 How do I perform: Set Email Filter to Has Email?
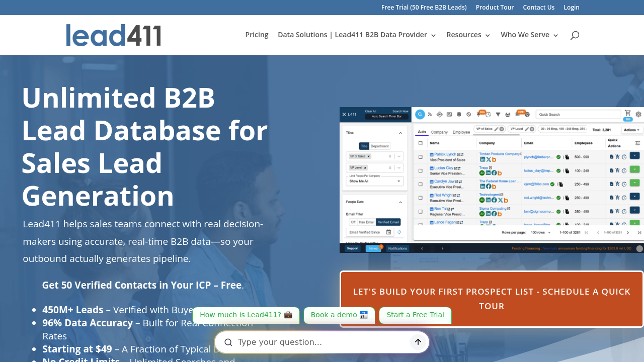pos(367,222)
